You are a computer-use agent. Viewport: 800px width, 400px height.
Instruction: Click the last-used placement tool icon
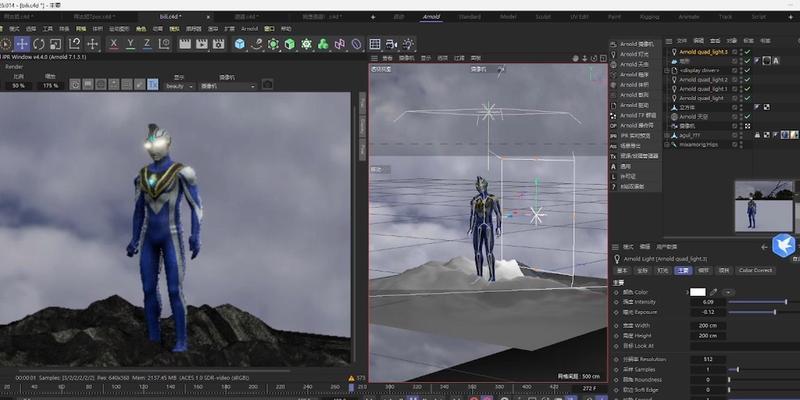pyautogui.click(x=92, y=44)
